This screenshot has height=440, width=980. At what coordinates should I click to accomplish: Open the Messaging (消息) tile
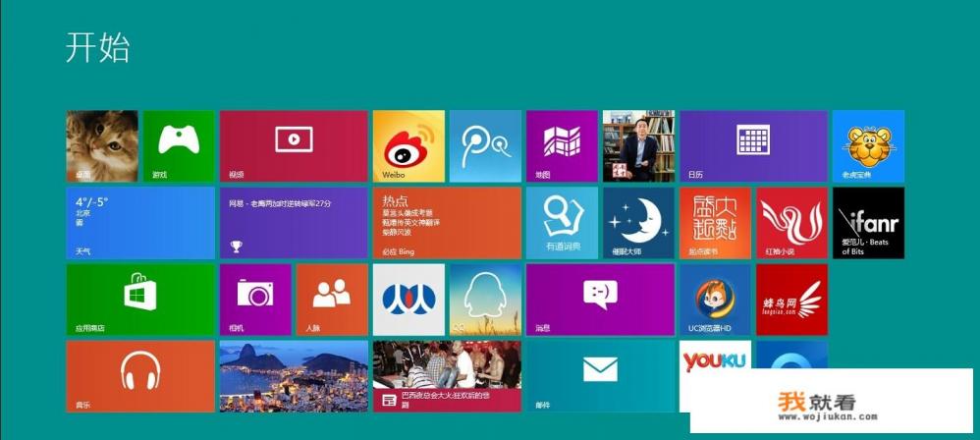point(600,300)
